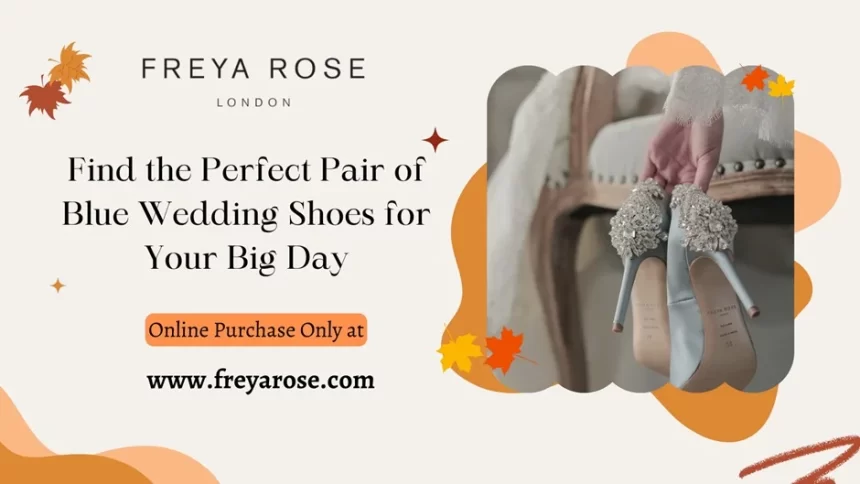The width and height of the screenshot is (860, 484).
Task: Click the FREYA ROSE logo text
Action: pos(253,69)
